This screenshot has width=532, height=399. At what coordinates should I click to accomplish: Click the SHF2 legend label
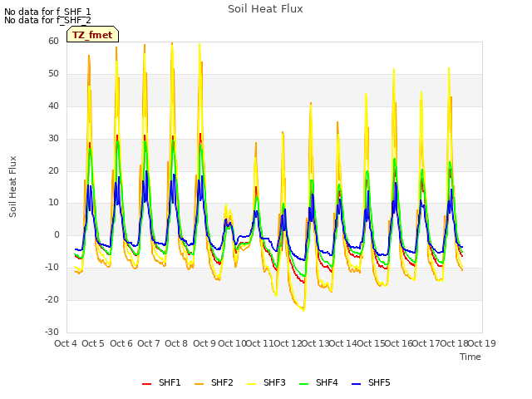pos(222,383)
